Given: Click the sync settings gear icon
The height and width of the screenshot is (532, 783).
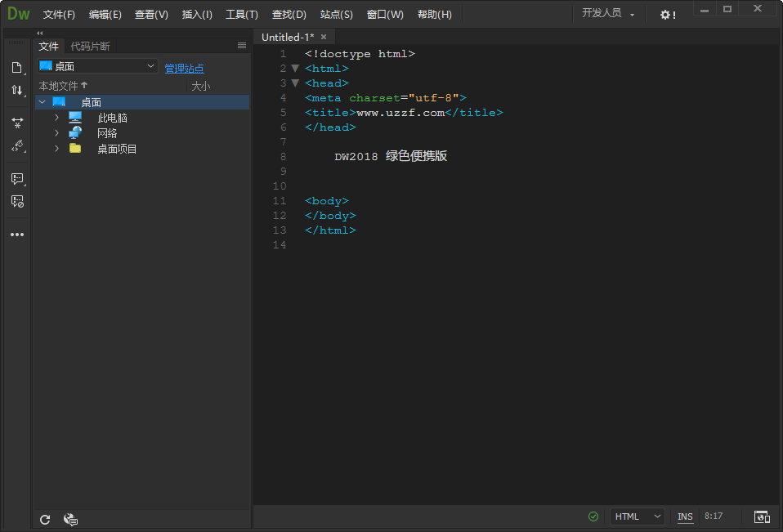Looking at the screenshot, I should (667, 15).
